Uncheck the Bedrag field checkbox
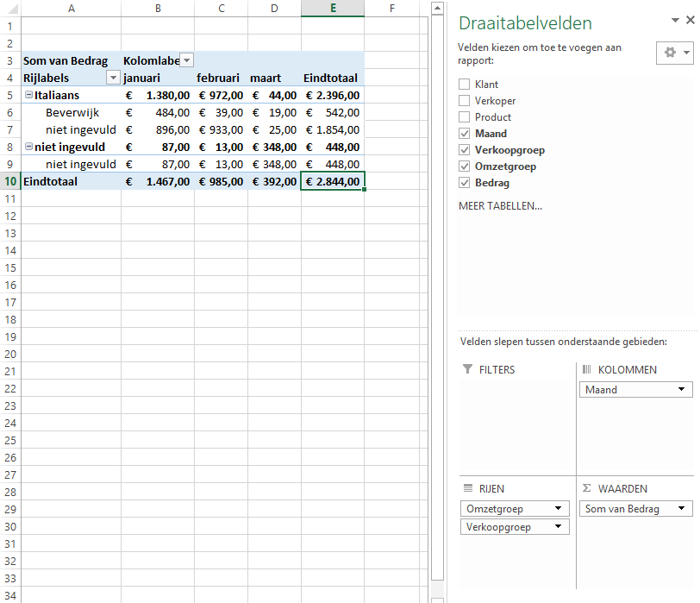 tap(465, 183)
